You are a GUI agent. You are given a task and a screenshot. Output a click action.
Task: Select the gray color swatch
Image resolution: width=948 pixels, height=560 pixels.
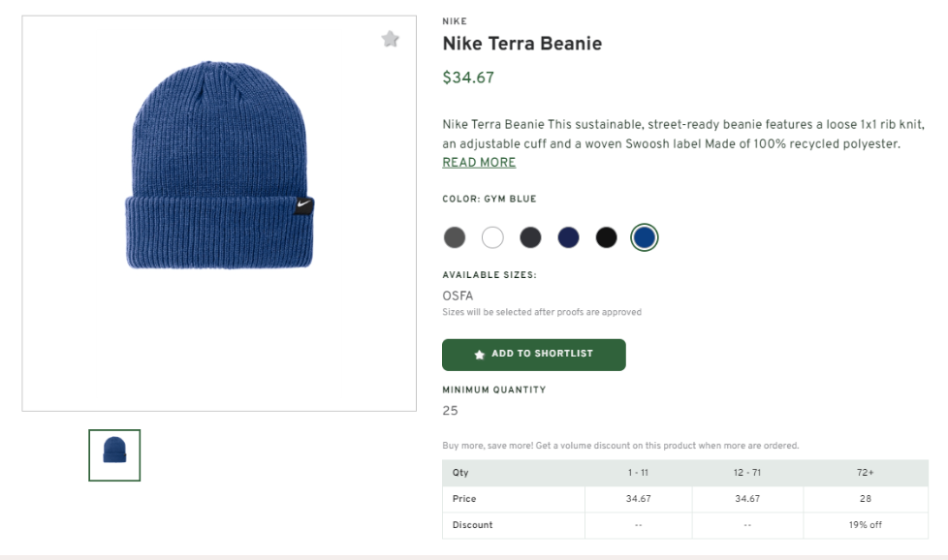coord(455,237)
